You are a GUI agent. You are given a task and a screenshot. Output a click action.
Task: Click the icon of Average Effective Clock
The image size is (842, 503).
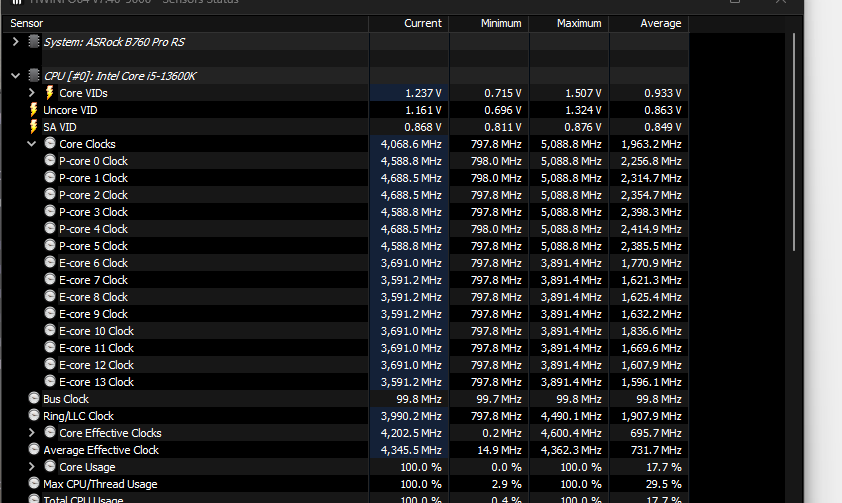(x=34, y=449)
